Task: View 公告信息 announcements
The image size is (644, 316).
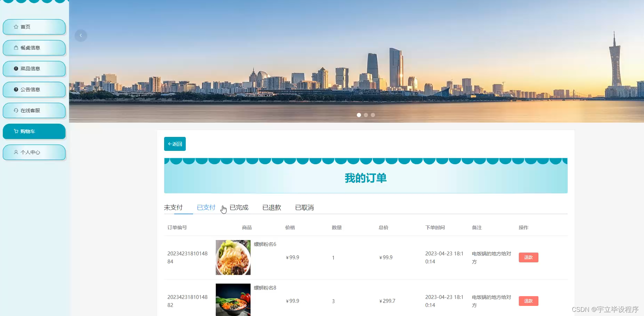Action: click(x=34, y=90)
